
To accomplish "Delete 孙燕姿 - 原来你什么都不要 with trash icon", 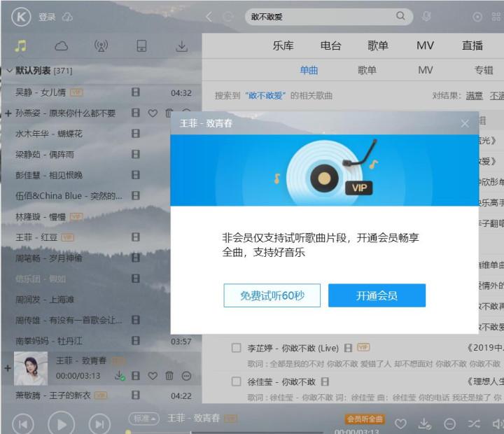I will [169, 113].
